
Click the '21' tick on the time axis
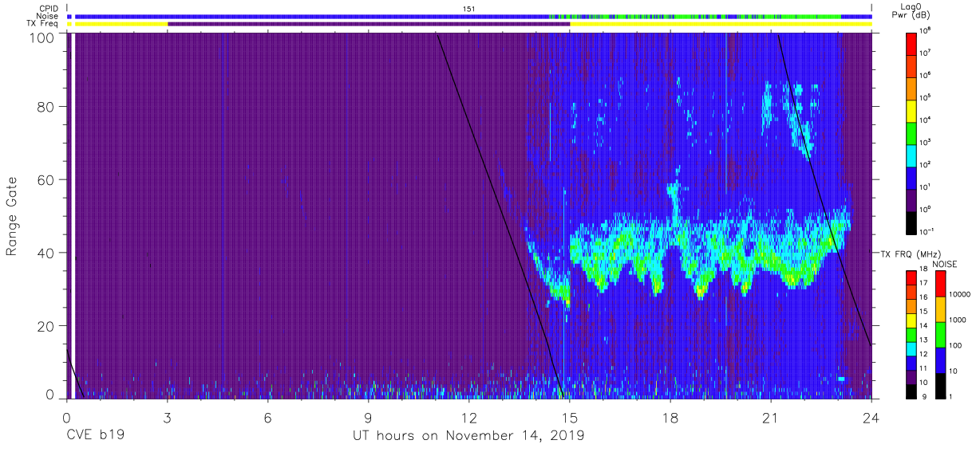pos(771,417)
